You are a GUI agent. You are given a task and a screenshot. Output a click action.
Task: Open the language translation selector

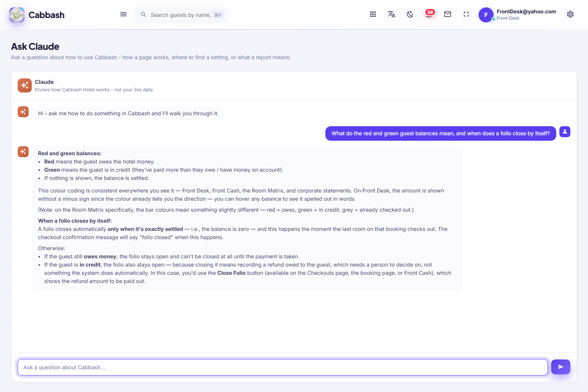(x=391, y=15)
